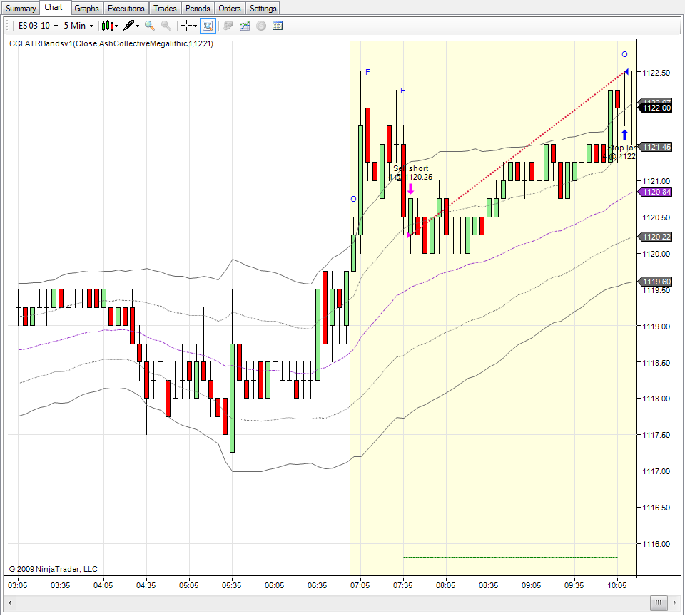Select the crosshair cursor icon
This screenshot has width=685, height=616.
tap(186, 26)
